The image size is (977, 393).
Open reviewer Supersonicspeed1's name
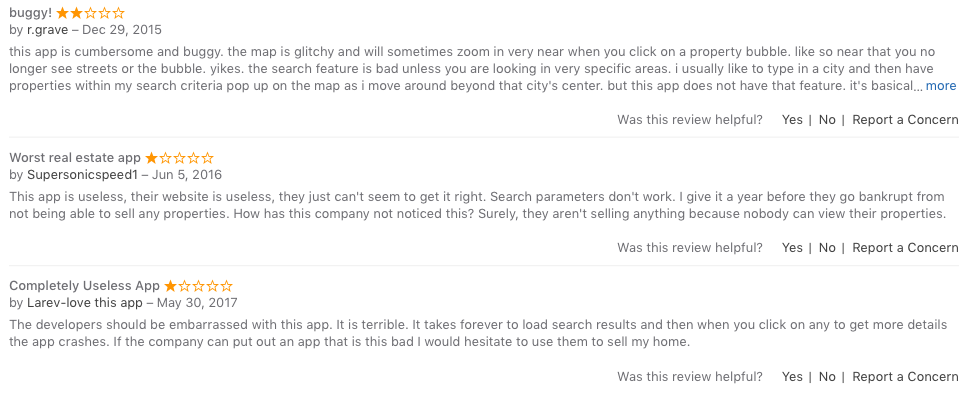82,175
